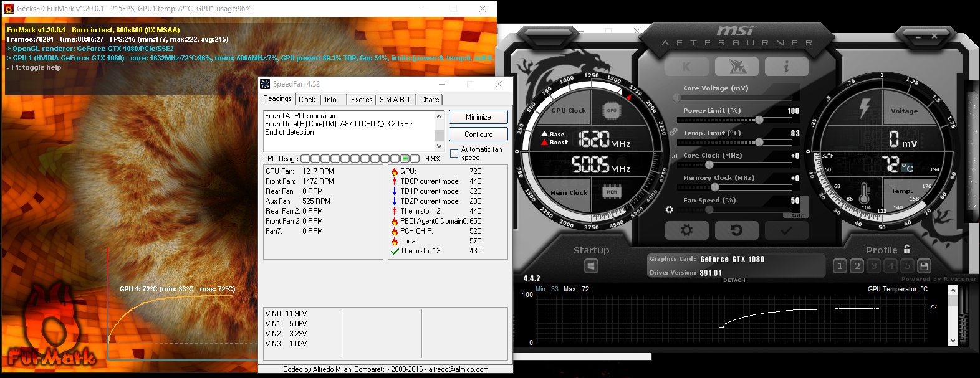Click the Fan Speed slider handle
This screenshot has height=378, width=980.
pyautogui.click(x=709, y=209)
